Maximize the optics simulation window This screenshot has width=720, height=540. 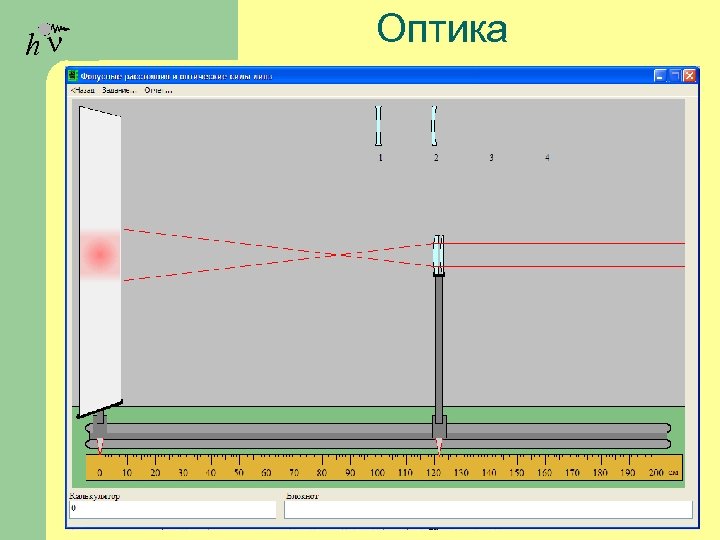pos(675,76)
